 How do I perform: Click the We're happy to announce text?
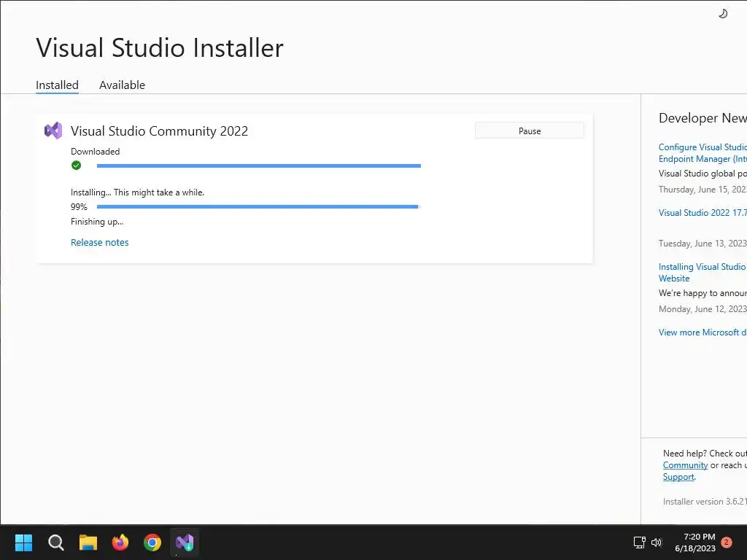tap(703, 293)
